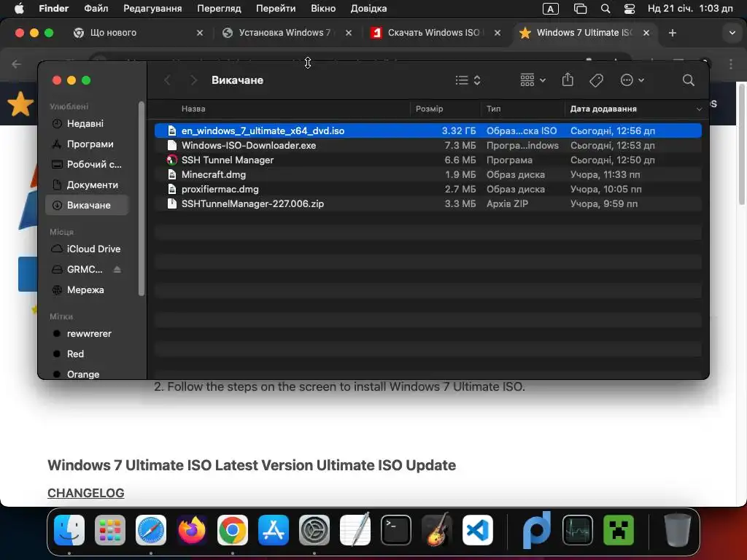This screenshot has width=747, height=560.
Task: Sort by the Розмір column header
Action: pyautogui.click(x=429, y=109)
